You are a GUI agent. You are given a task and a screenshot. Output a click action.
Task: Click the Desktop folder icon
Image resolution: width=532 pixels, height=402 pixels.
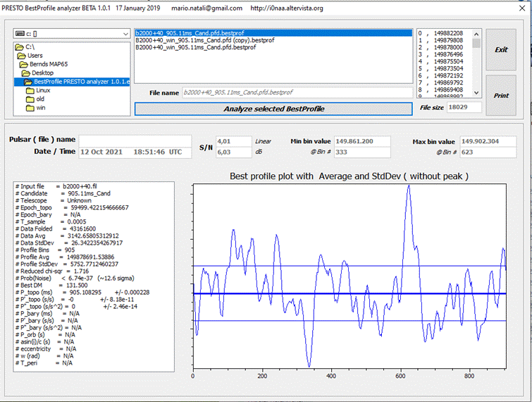pos(26,73)
